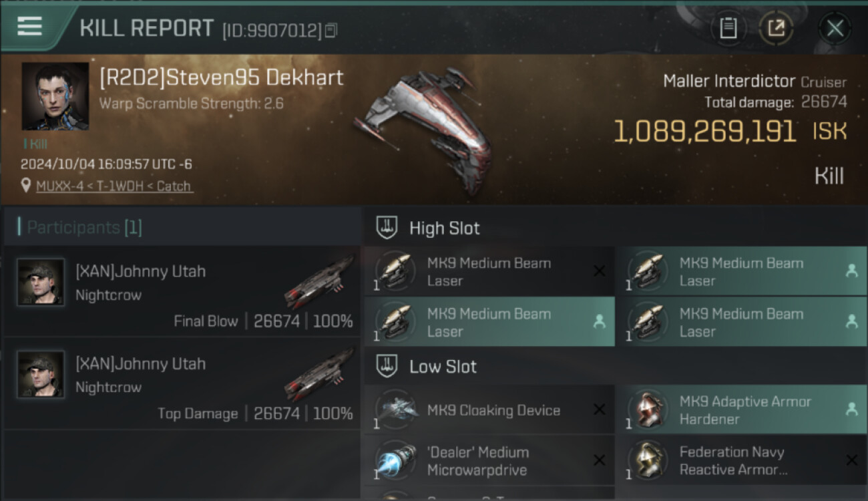This screenshot has height=501, width=868.
Task: Click the clipboard report icon
Action: (728, 28)
